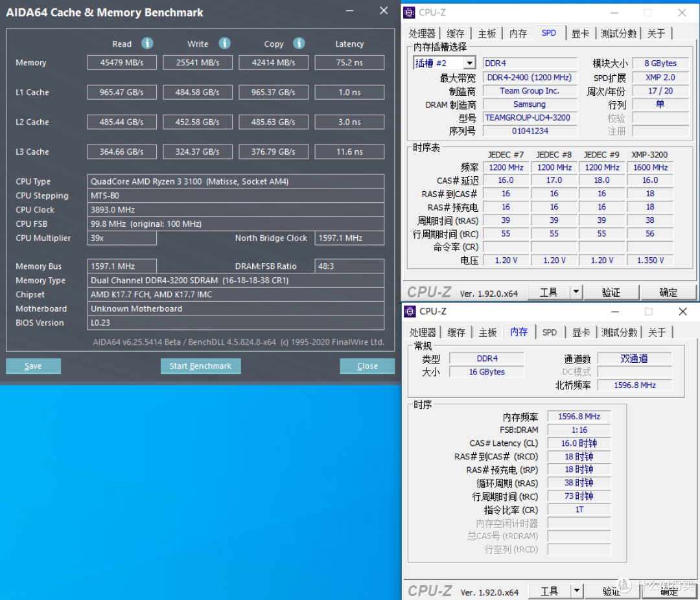
Task: Click Team Group Inc. manufacturer field
Action: pos(530,91)
